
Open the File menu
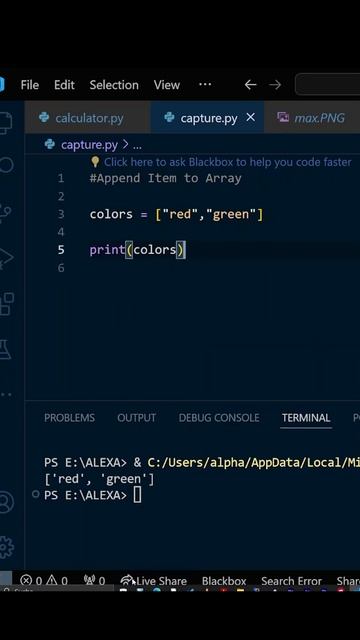[30, 85]
